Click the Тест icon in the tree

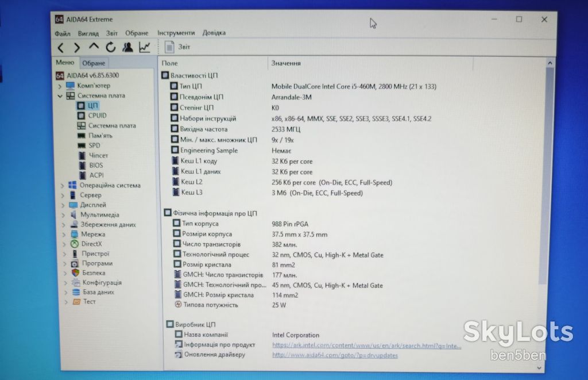[76, 301]
